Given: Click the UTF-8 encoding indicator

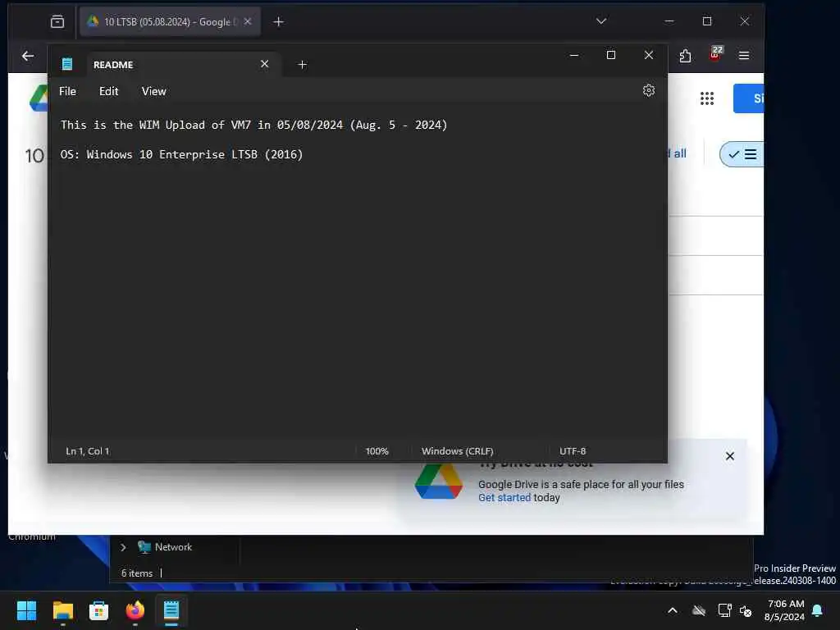Looking at the screenshot, I should click(573, 451).
